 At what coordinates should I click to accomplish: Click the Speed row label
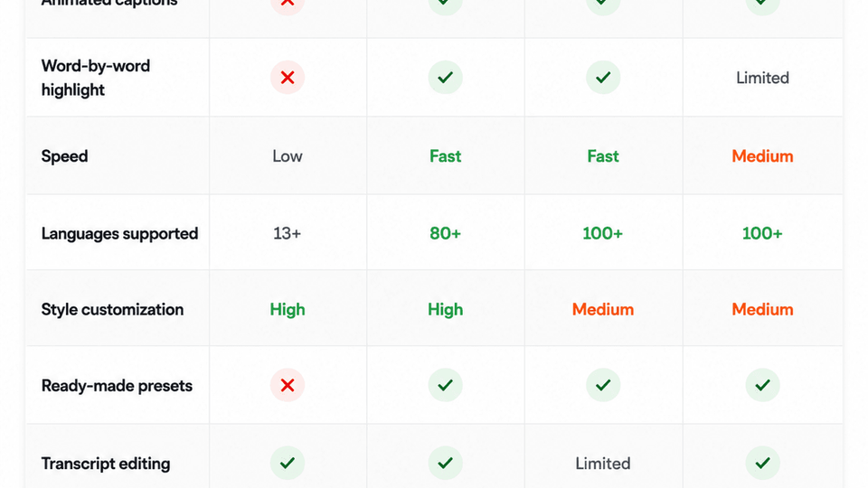click(x=64, y=156)
